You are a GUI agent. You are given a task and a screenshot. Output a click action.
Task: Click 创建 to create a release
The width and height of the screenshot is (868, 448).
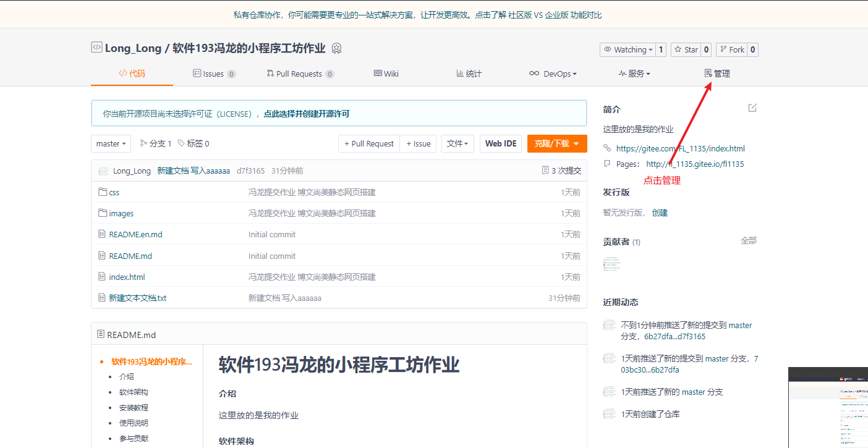click(660, 213)
